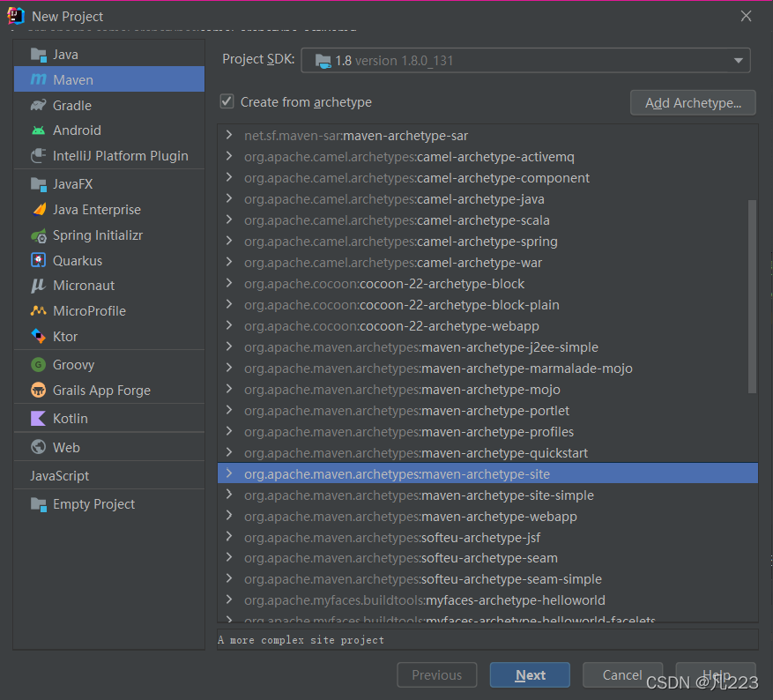
Task: Select JavaScript project type
Action: 109,476
